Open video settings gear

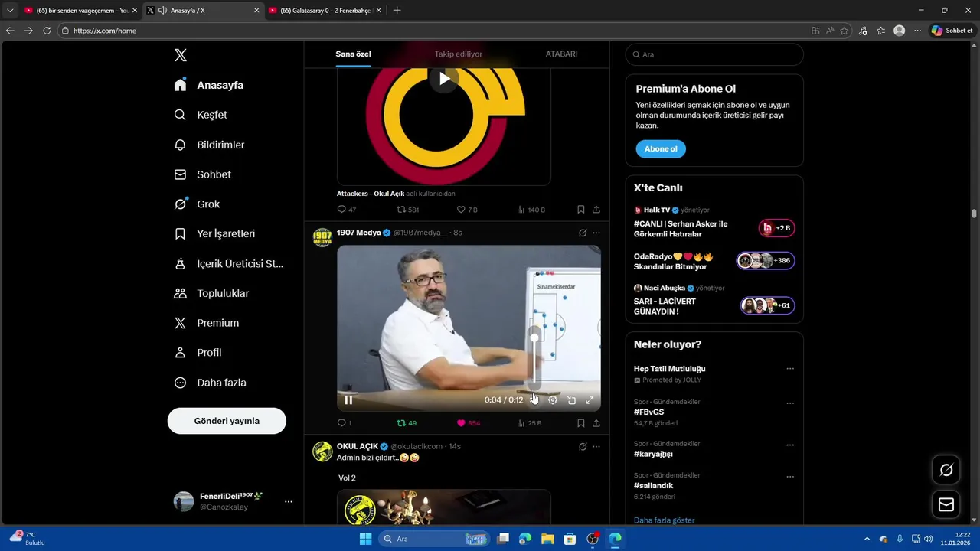(x=553, y=399)
